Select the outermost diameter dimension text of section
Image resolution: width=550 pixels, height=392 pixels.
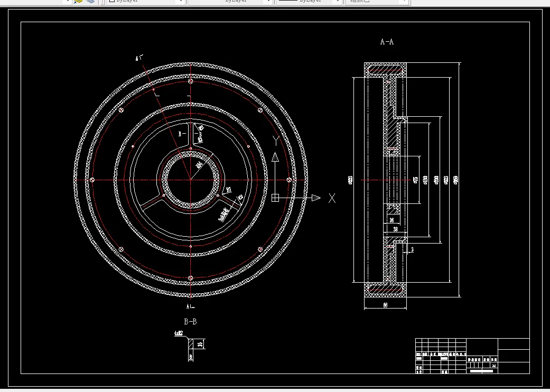pyautogui.click(x=455, y=180)
